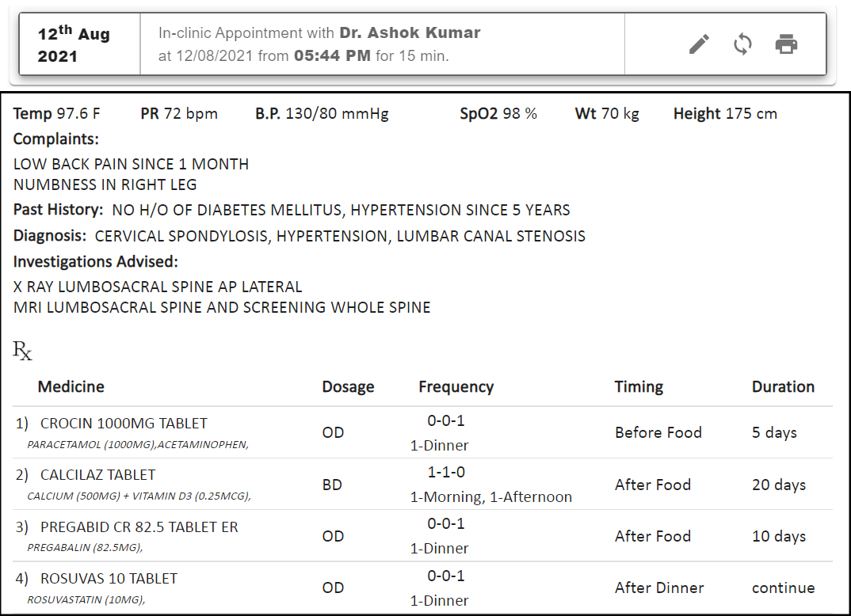Click the pencil edit icon
Image resolution: width=851 pixels, height=616 pixels.
699,44
